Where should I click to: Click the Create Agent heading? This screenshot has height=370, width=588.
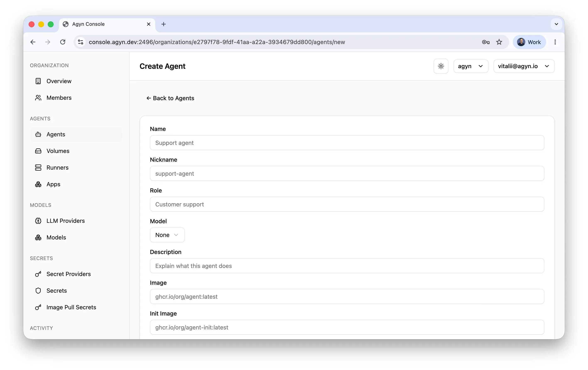tap(162, 66)
